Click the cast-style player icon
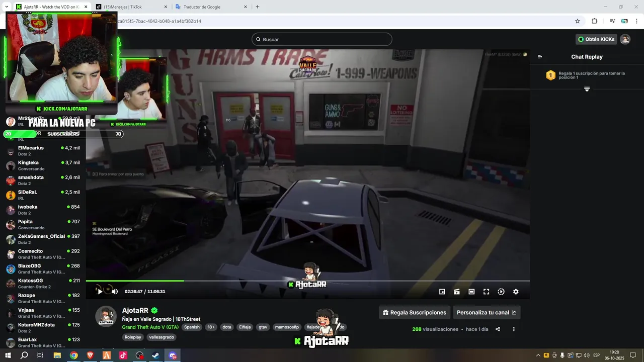The width and height of the screenshot is (644, 362). click(x=457, y=292)
